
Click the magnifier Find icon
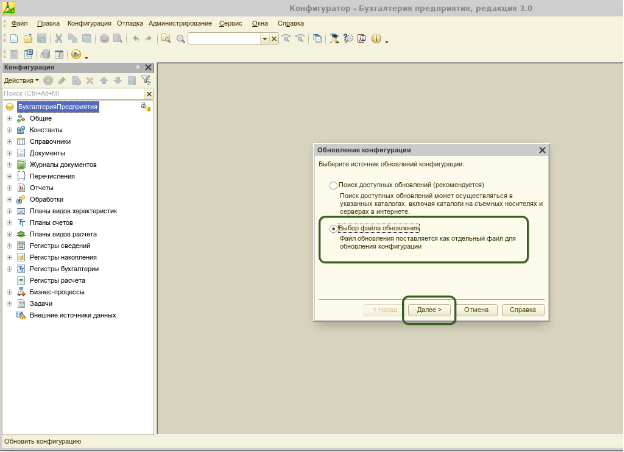pyautogui.click(x=181, y=39)
